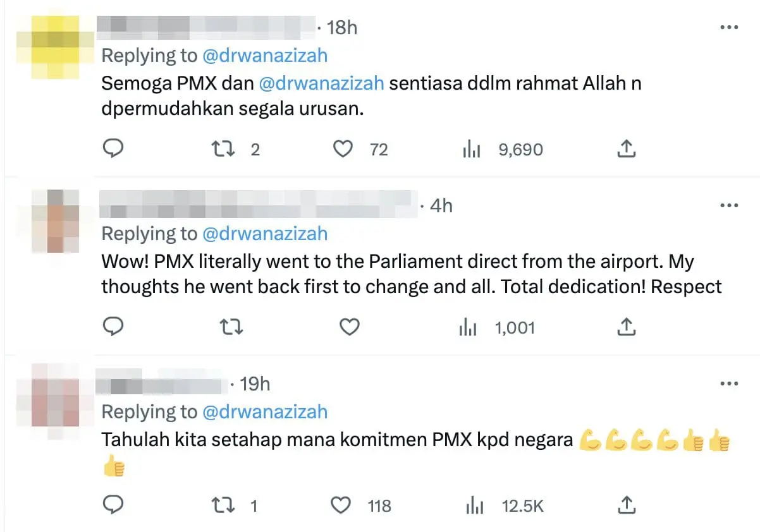Retweet the 'Semoga PMX' tweet
This screenshot has width=760, height=532.
click(x=221, y=149)
